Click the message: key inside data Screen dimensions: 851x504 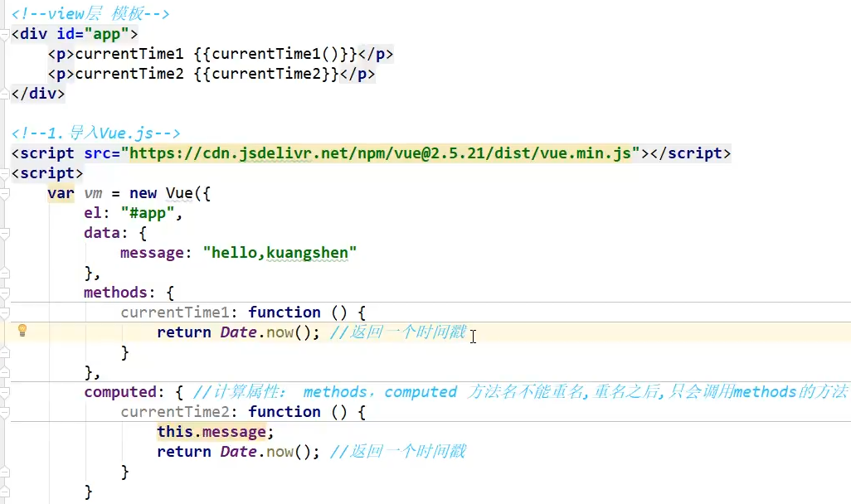pos(156,253)
